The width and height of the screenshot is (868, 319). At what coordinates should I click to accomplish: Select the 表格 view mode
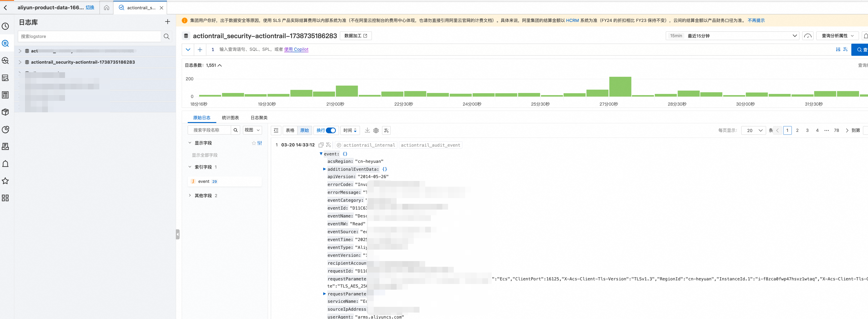coord(290,130)
